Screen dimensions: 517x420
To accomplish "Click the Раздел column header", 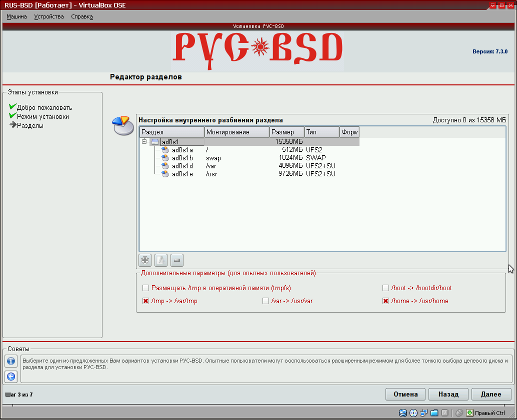I will [172, 132].
